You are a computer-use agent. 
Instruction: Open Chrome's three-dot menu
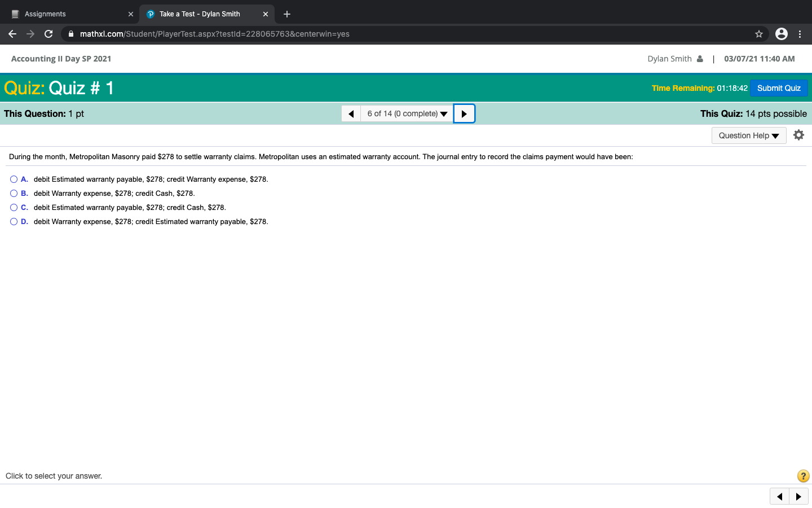[x=800, y=34]
